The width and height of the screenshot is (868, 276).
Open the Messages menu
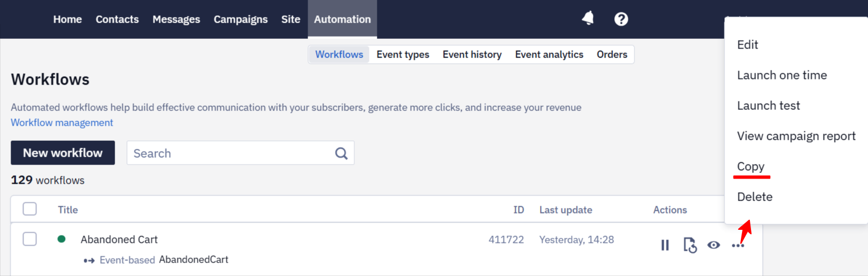point(176,19)
